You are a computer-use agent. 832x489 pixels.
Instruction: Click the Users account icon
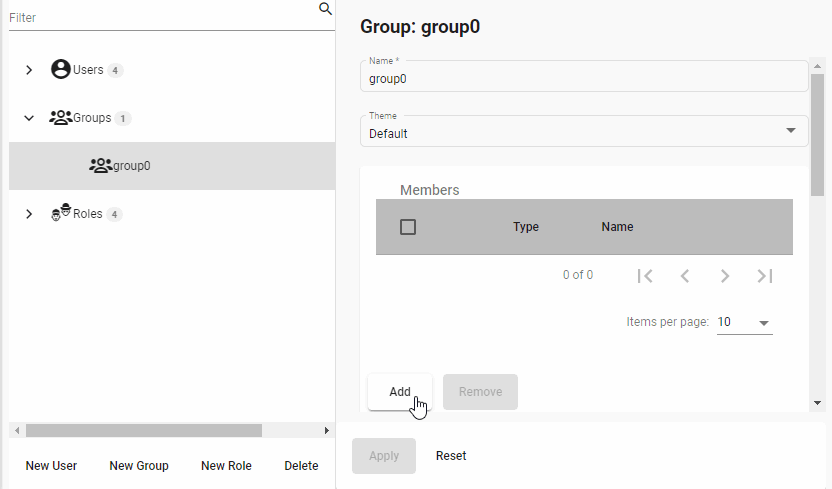pos(60,69)
